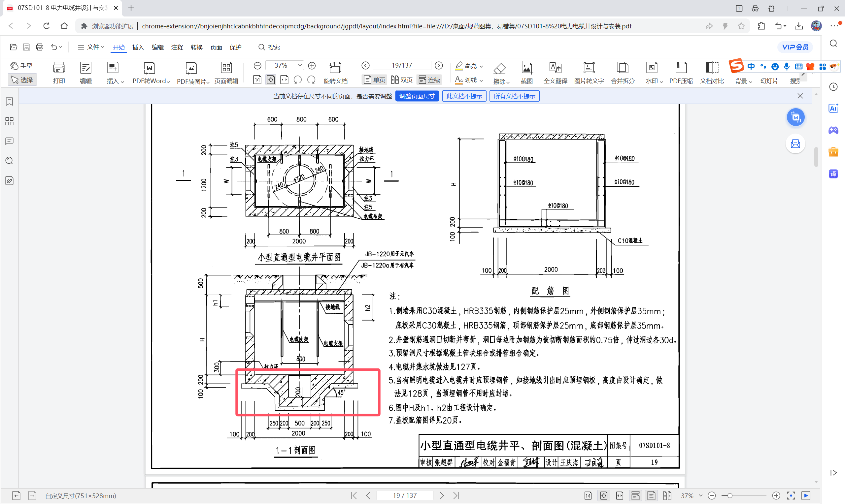Viewport: 845px width, 504px height.
Task: Expand the 文件 file menu dropdown
Action: 91,47
